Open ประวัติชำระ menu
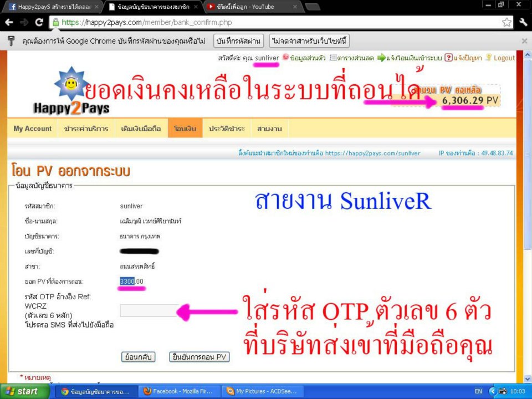Screen dimensions: 532x399 coord(227,129)
